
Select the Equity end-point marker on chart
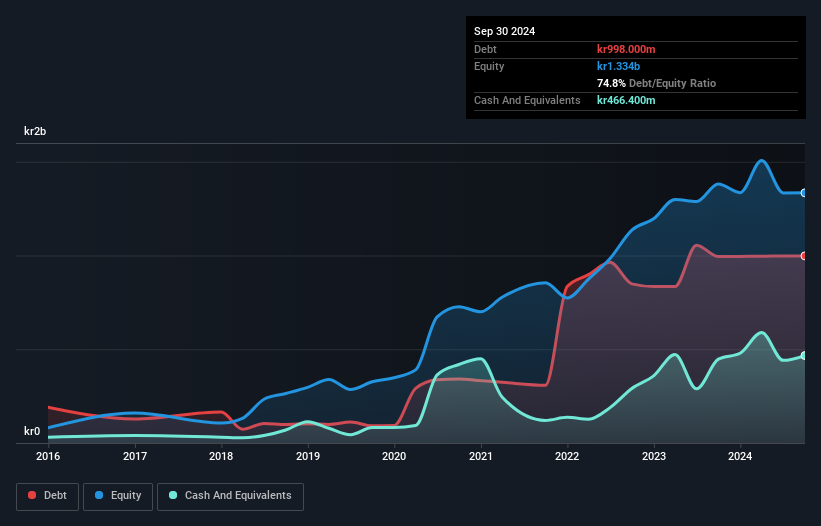tap(804, 193)
